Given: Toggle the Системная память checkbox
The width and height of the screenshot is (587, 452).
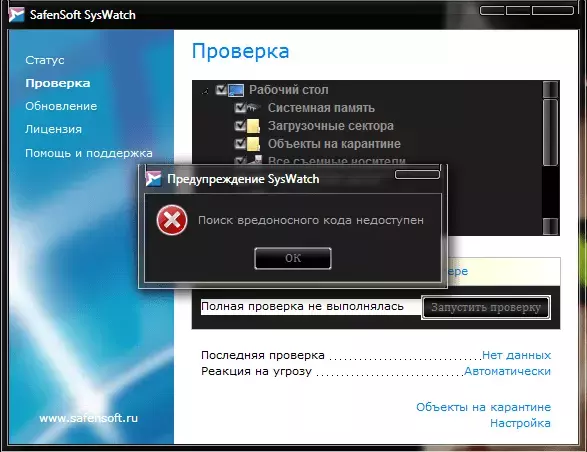Looking at the screenshot, I should click(x=240, y=108).
